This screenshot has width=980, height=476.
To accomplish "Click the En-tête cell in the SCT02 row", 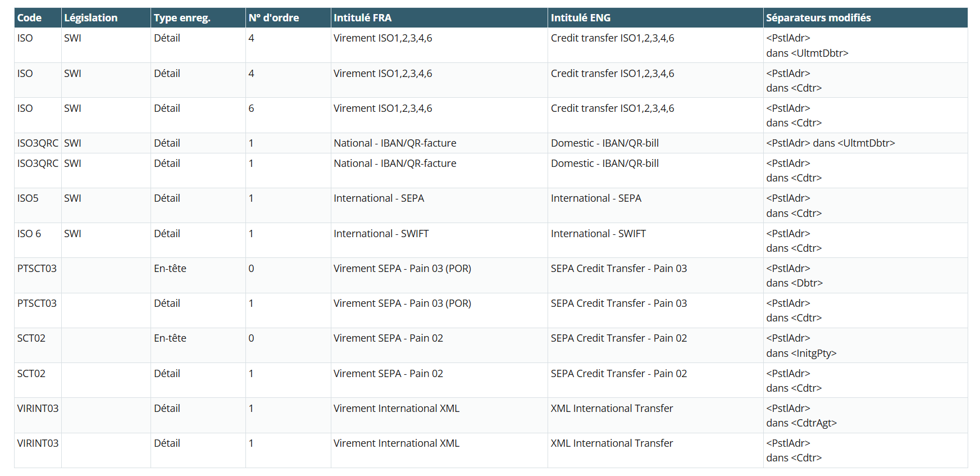I will click(x=170, y=338).
